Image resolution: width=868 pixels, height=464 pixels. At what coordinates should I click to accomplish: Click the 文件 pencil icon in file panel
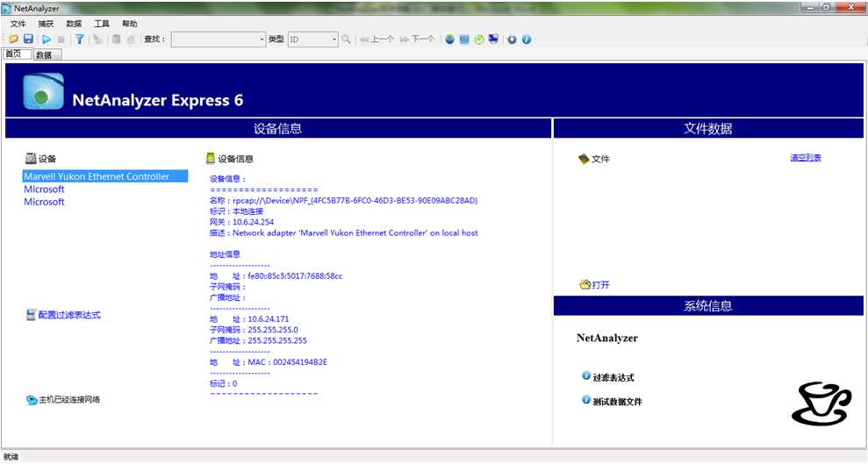(x=584, y=159)
